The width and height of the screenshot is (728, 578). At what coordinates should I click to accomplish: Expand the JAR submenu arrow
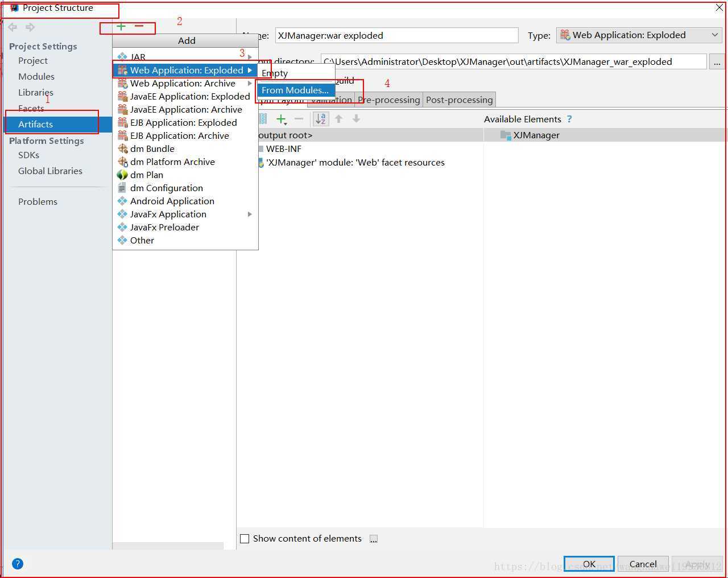pyautogui.click(x=250, y=57)
